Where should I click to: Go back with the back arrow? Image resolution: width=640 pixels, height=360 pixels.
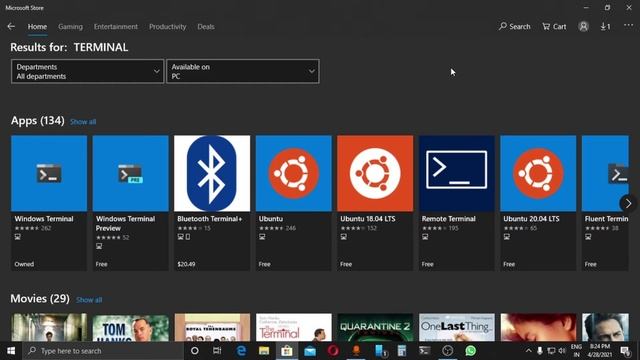point(11,27)
